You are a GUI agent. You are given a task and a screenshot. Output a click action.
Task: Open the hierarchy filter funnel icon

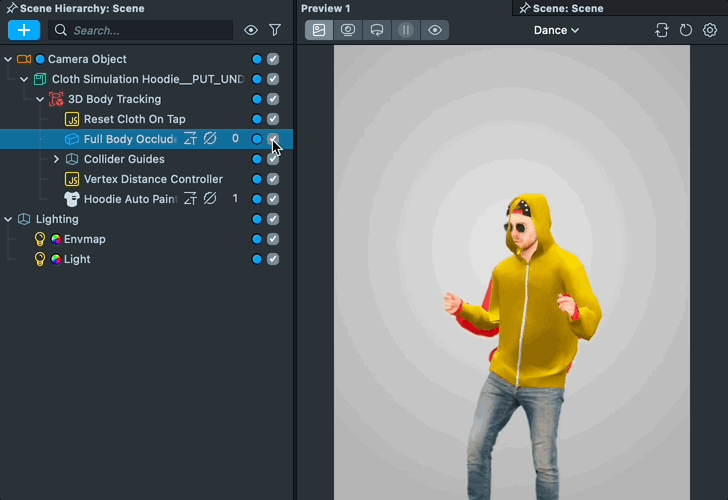click(275, 30)
